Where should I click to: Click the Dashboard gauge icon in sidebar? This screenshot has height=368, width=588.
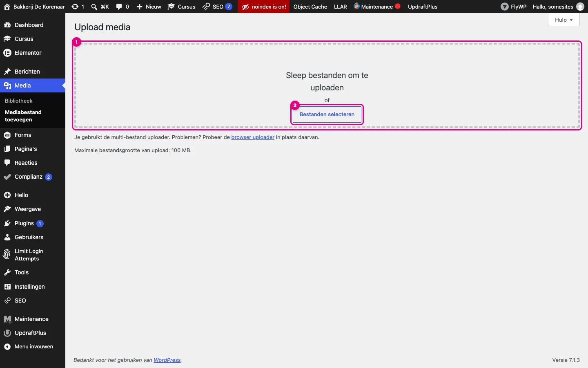[x=7, y=25]
